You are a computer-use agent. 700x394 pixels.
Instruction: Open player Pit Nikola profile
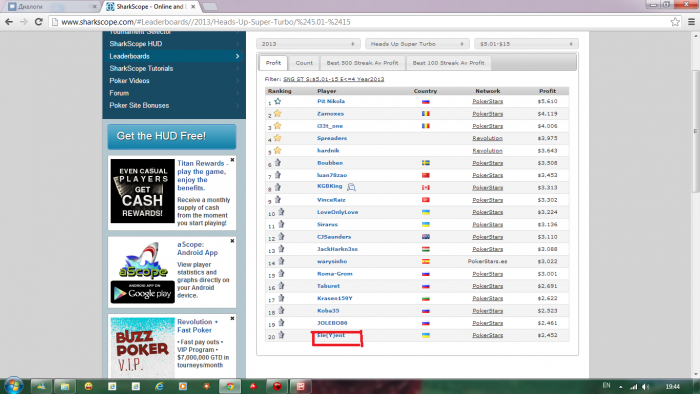[x=331, y=101]
